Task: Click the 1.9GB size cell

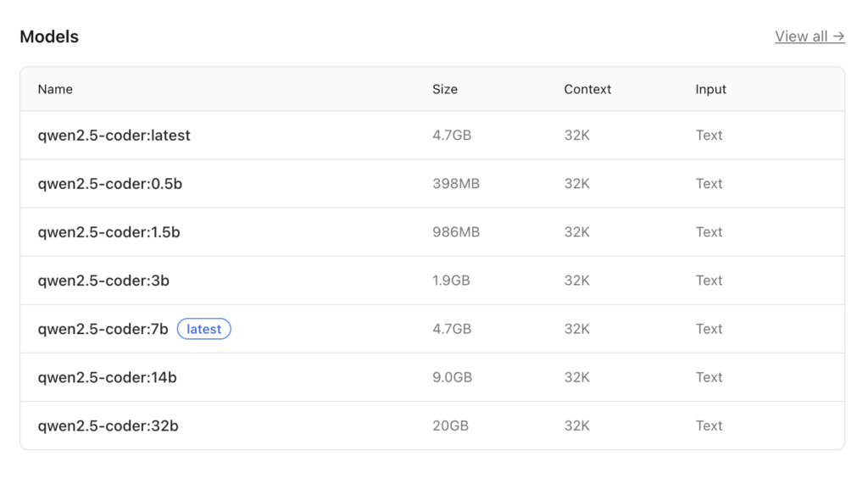Action: click(x=451, y=281)
